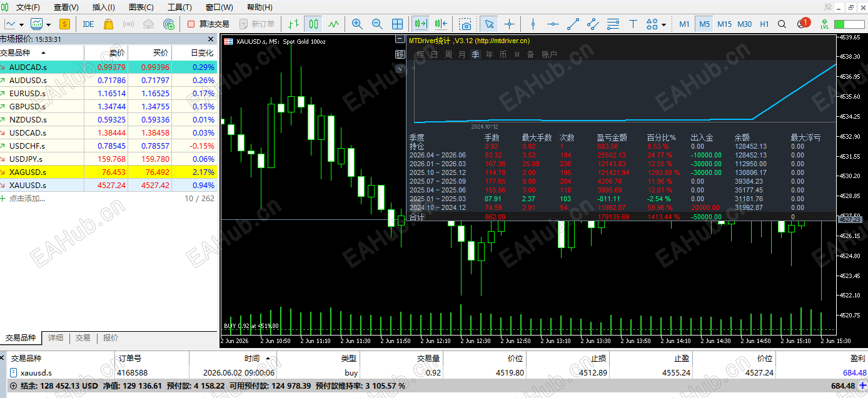Click the yellow dollar sign toolbar icon
The width and height of the screenshot is (868, 398).
[x=65, y=24]
